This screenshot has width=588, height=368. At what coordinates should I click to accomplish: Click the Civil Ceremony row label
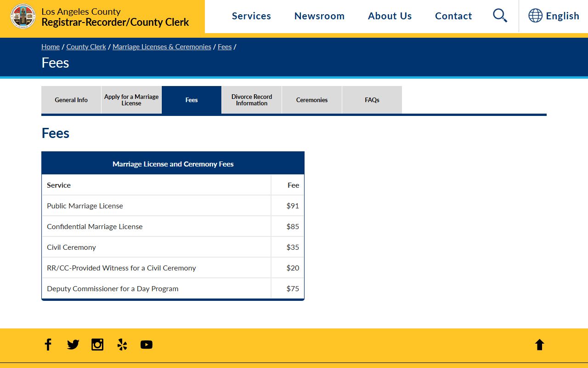71,247
